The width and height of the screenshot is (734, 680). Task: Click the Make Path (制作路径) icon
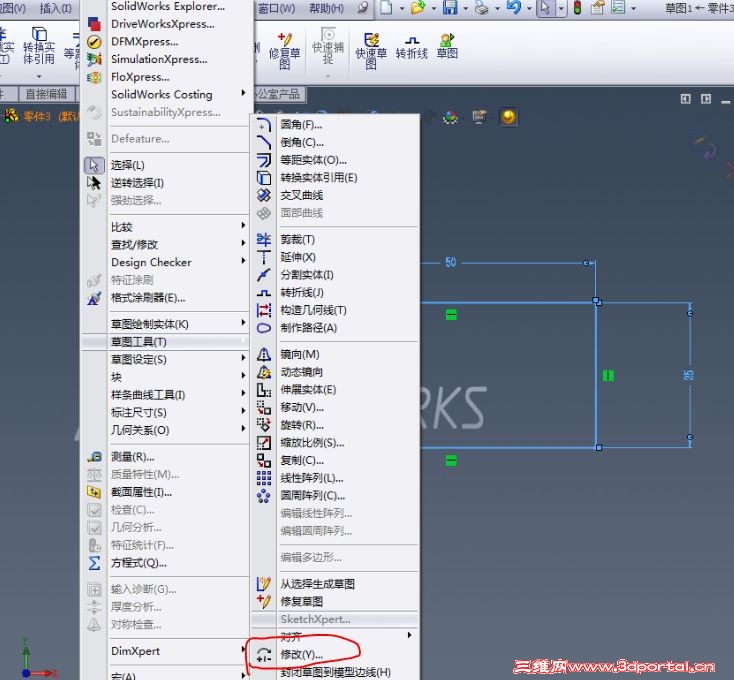[264, 328]
